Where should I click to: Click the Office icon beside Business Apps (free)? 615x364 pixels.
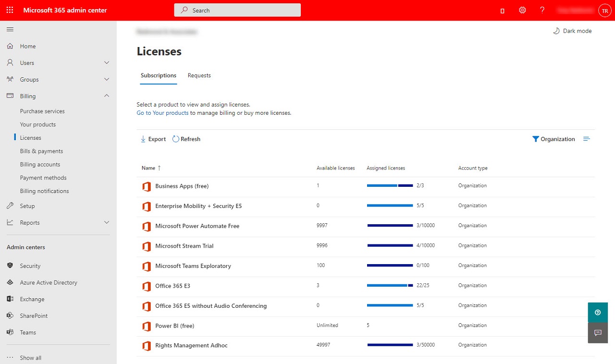[x=147, y=186]
